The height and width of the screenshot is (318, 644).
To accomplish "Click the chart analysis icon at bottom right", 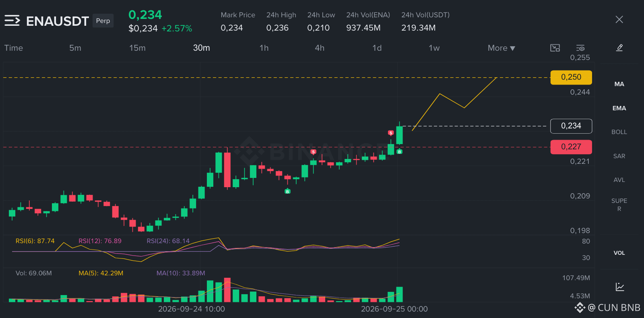I will click(620, 287).
